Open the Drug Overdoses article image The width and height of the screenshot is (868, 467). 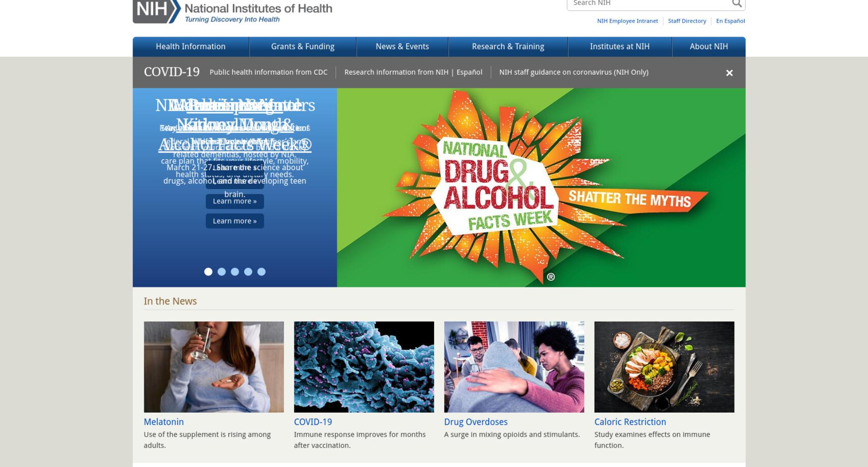(514, 367)
